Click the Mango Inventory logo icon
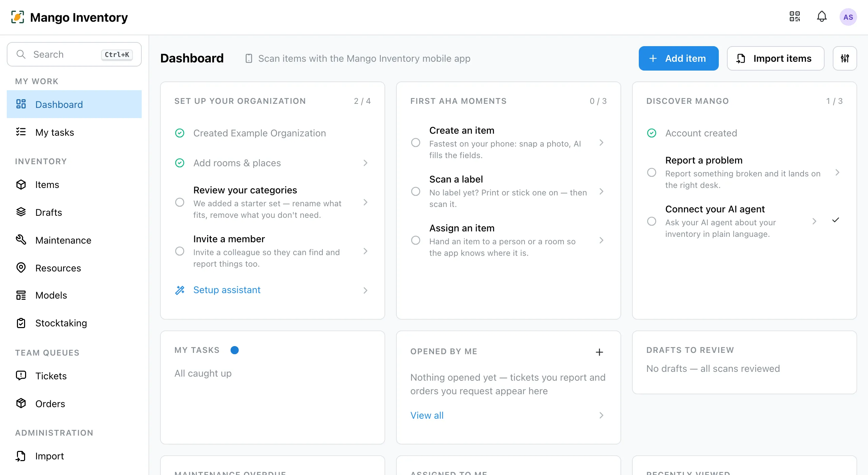The width and height of the screenshot is (868, 475). 18,17
